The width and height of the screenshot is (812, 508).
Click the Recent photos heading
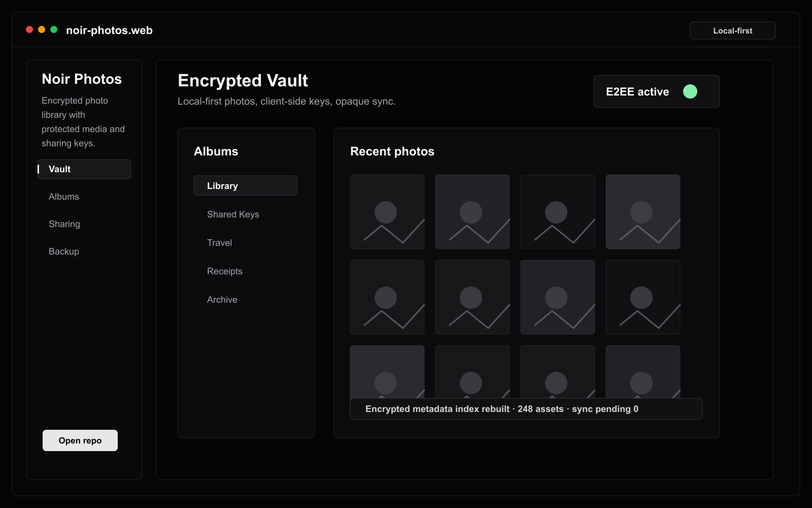point(392,151)
